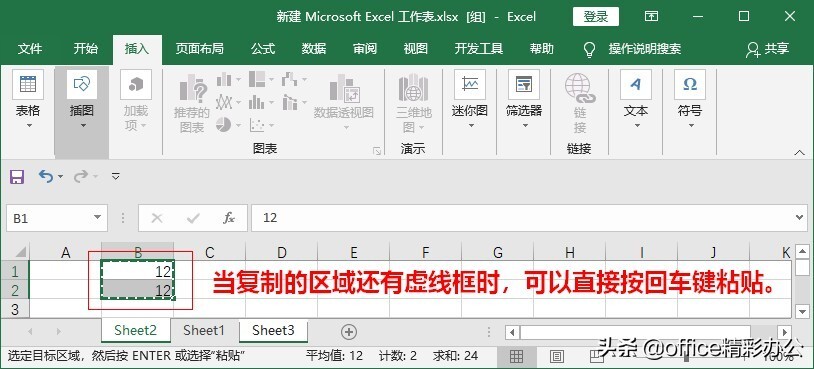Click 推荐的图表 (Recommended Charts)
The height and width of the screenshot is (369, 814).
click(193, 103)
